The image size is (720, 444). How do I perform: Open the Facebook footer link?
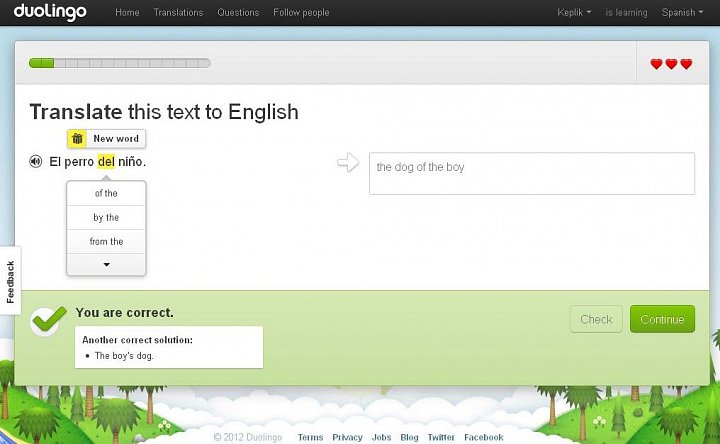(484, 437)
